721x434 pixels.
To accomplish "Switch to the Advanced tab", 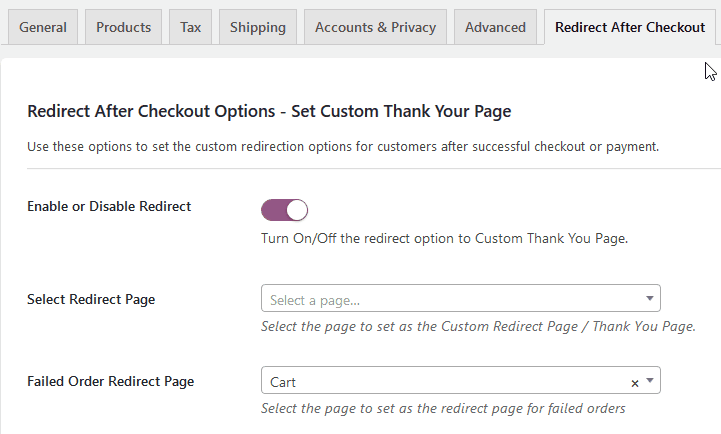I will [495, 27].
